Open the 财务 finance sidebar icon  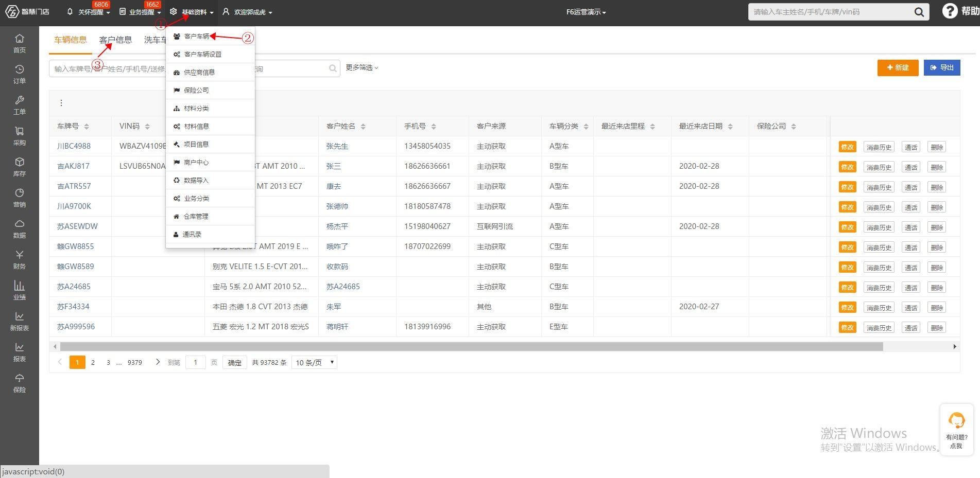[x=20, y=259]
